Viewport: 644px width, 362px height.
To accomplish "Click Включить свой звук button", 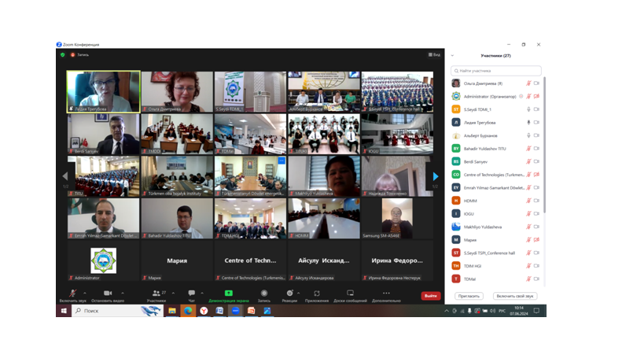I will 514,296.
